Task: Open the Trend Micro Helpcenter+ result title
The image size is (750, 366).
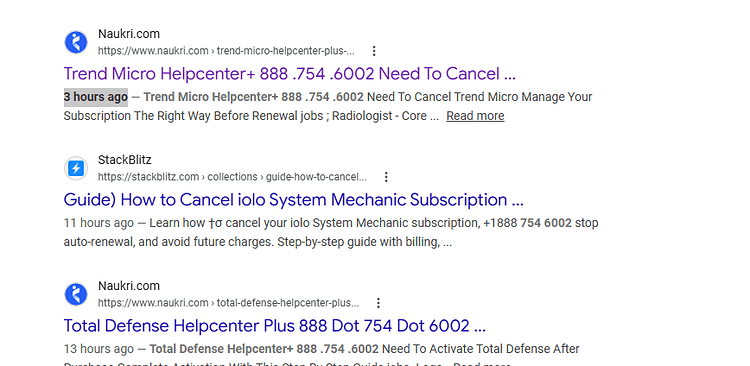Action: [289, 74]
